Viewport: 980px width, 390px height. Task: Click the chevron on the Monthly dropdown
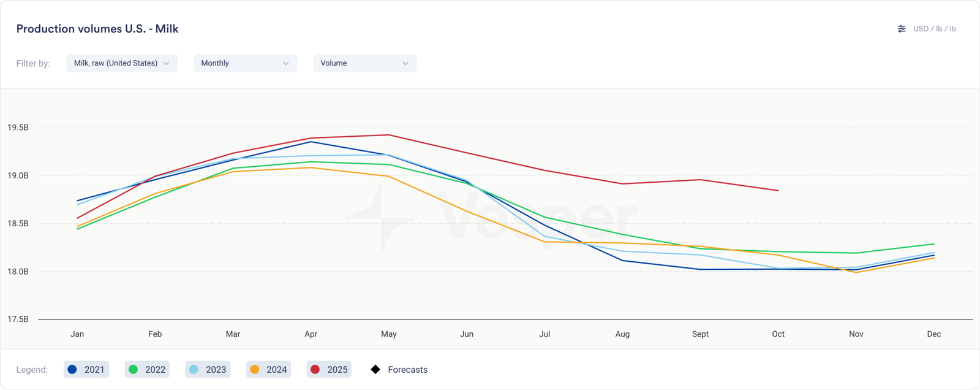tap(286, 63)
